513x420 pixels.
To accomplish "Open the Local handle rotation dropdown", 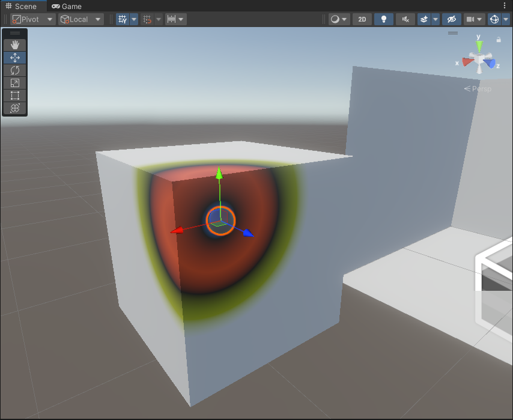I will pyautogui.click(x=80, y=19).
